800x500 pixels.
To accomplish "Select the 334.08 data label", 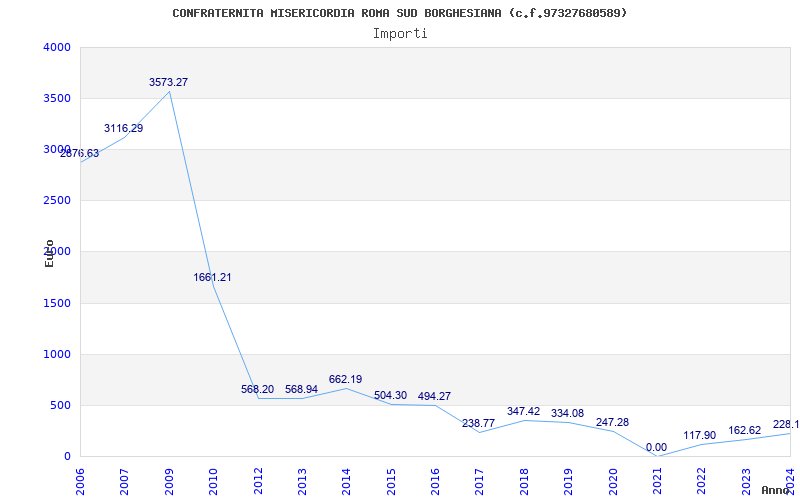I will 567,413.
